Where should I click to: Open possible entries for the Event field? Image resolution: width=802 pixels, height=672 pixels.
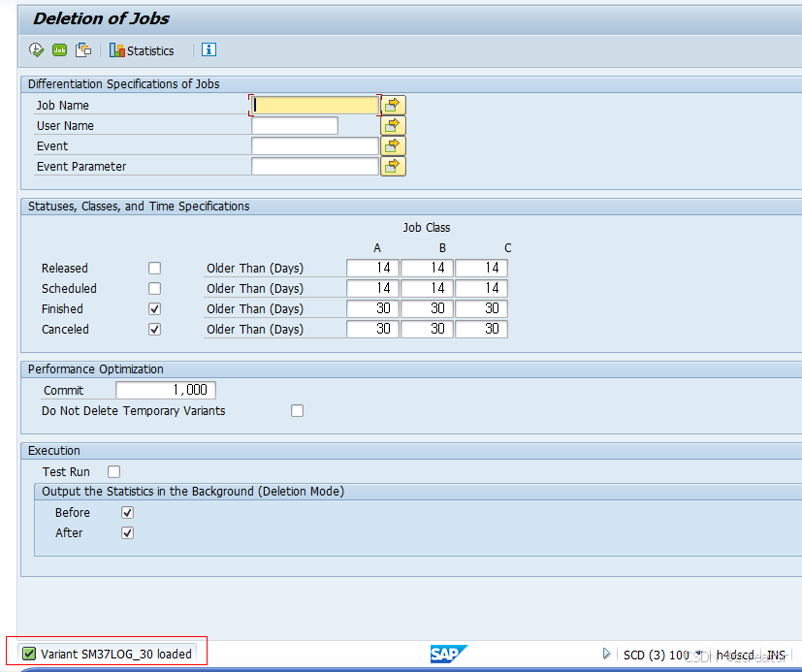(x=392, y=145)
